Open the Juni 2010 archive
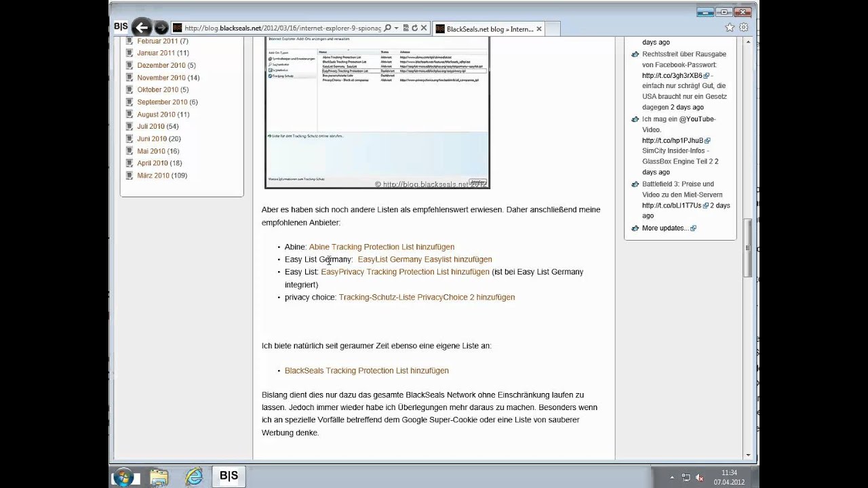Screen dimensions: 868x488 (152, 138)
